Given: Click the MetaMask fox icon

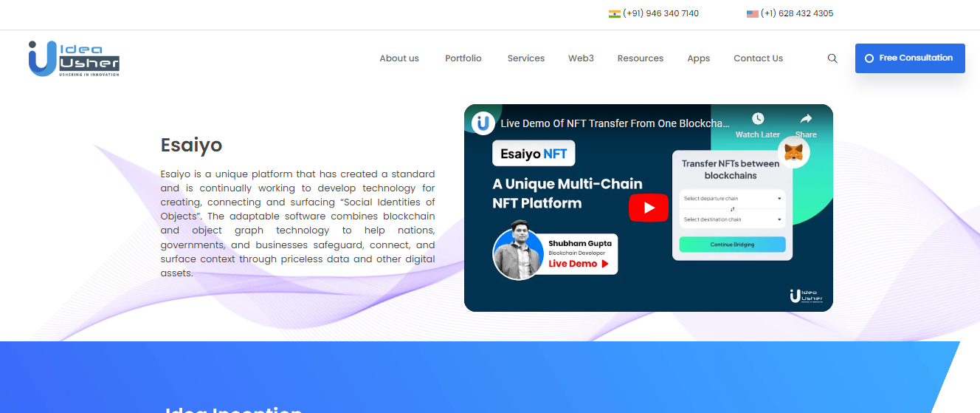Looking at the screenshot, I should (x=794, y=153).
